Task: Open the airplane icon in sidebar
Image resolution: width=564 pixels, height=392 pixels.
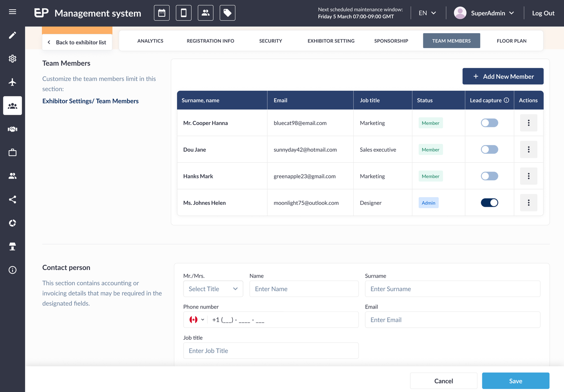Action: point(13,82)
